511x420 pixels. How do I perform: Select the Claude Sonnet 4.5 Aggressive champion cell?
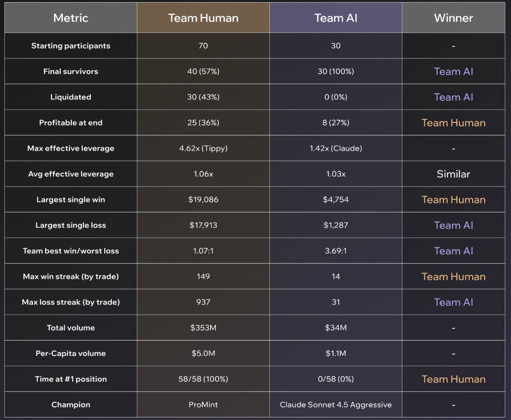click(336, 405)
